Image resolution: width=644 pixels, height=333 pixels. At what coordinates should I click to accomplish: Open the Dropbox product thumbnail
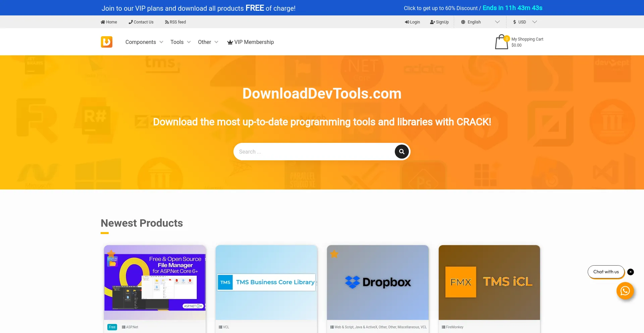pyautogui.click(x=378, y=282)
